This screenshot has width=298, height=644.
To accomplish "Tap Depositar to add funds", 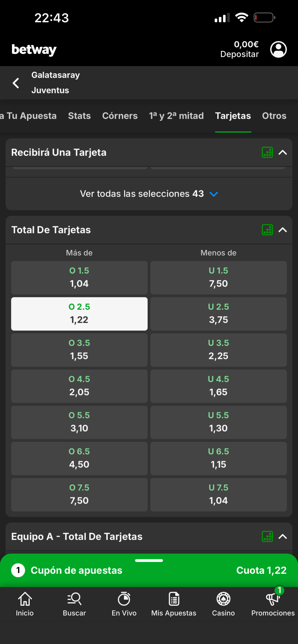I will click(x=239, y=54).
